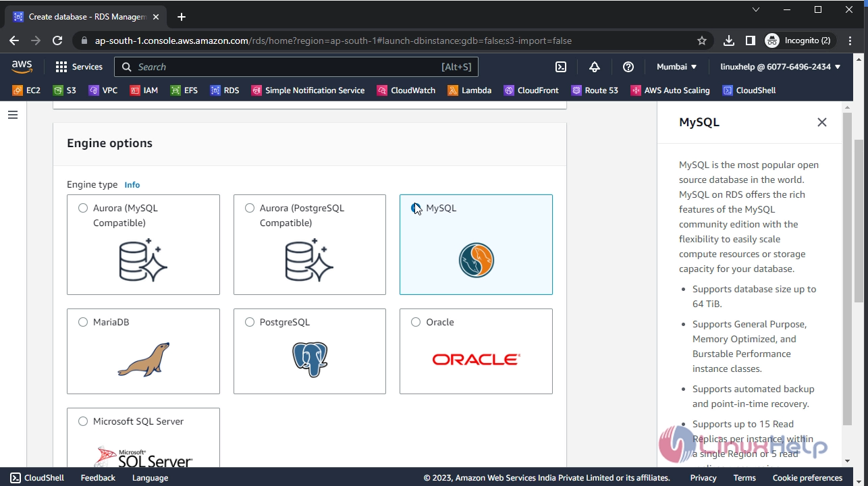This screenshot has height=486, width=868.
Task: Open CloudShell from the footer
Action: coord(37,478)
